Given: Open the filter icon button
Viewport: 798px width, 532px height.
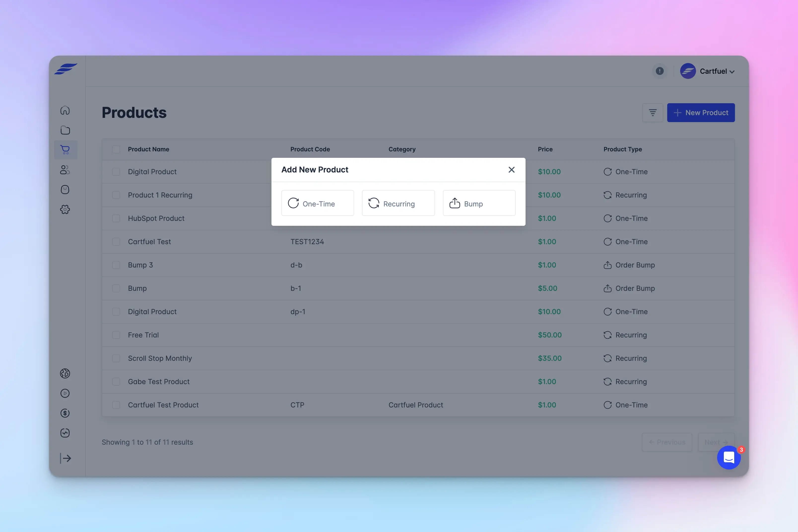Looking at the screenshot, I should [653, 113].
